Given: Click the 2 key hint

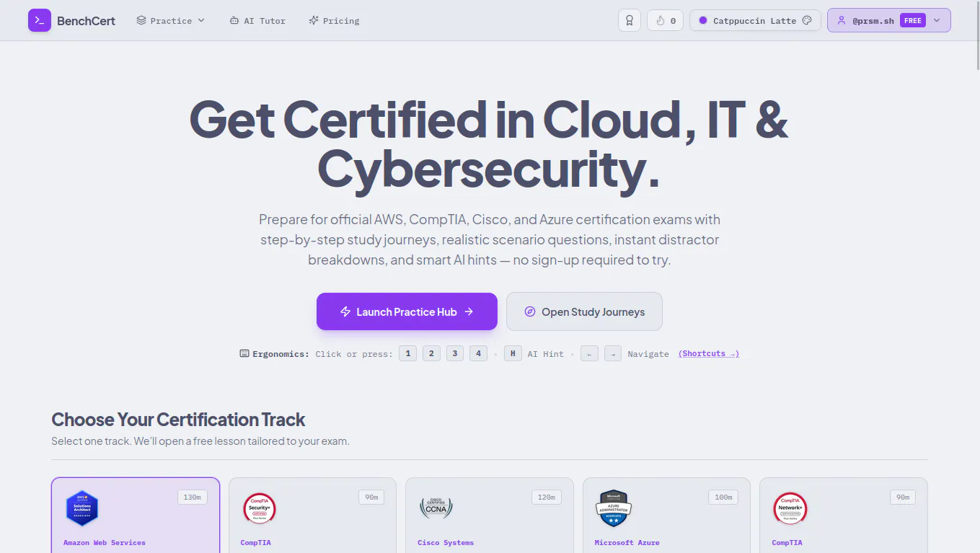Looking at the screenshot, I should click(431, 353).
